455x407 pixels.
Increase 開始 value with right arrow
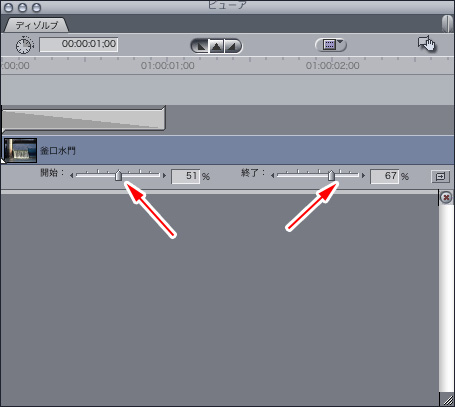164,175
